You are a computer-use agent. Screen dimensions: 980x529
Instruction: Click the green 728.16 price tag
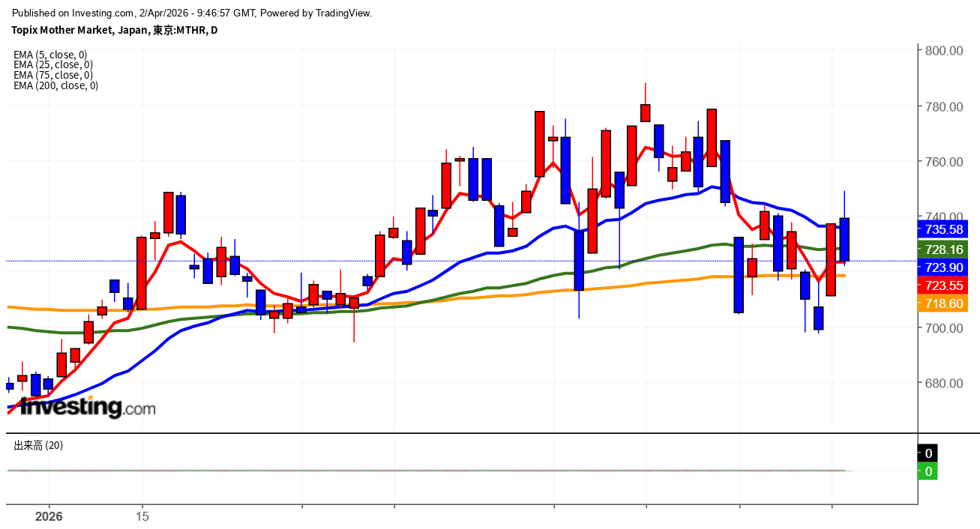(x=943, y=249)
